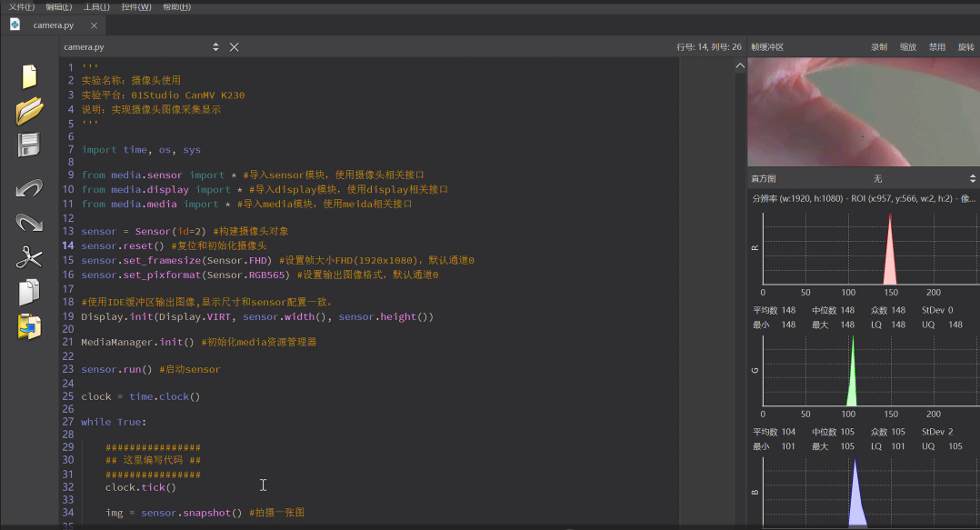The height and width of the screenshot is (530, 980).
Task: Select the camera.py tab
Action: click(53, 25)
